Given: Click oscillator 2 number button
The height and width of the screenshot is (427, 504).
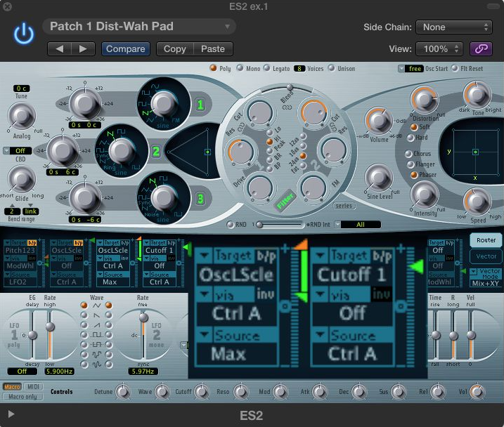Looking at the screenshot, I should click(x=156, y=151).
